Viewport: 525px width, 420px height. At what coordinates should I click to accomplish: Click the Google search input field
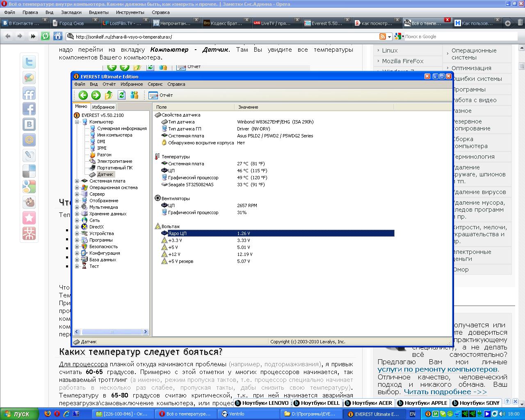pos(460,37)
